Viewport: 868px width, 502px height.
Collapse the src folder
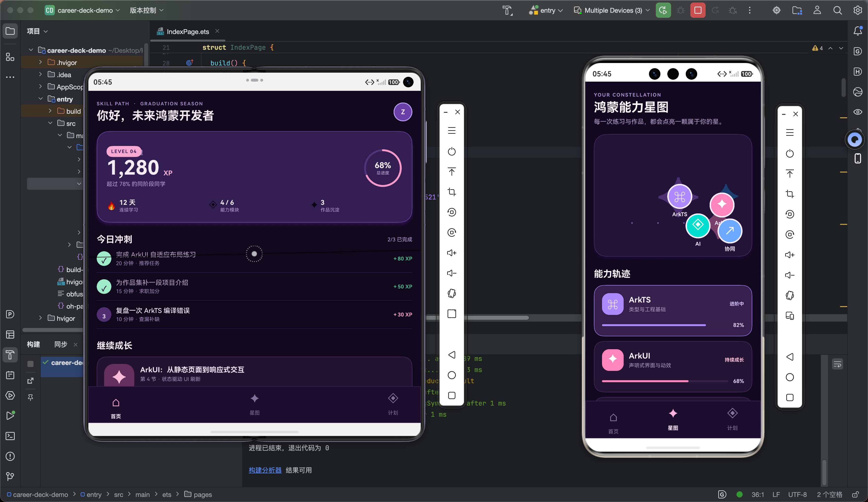coord(50,123)
